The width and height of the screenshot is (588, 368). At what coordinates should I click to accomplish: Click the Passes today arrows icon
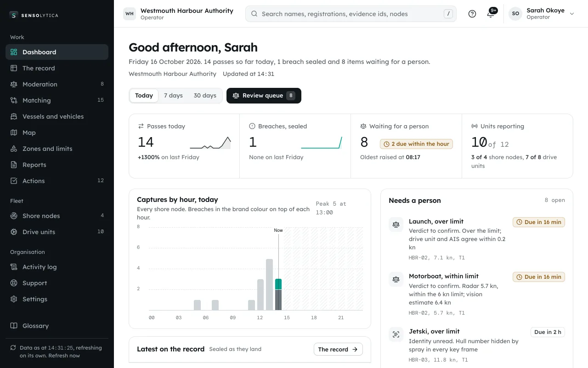coord(141,126)
